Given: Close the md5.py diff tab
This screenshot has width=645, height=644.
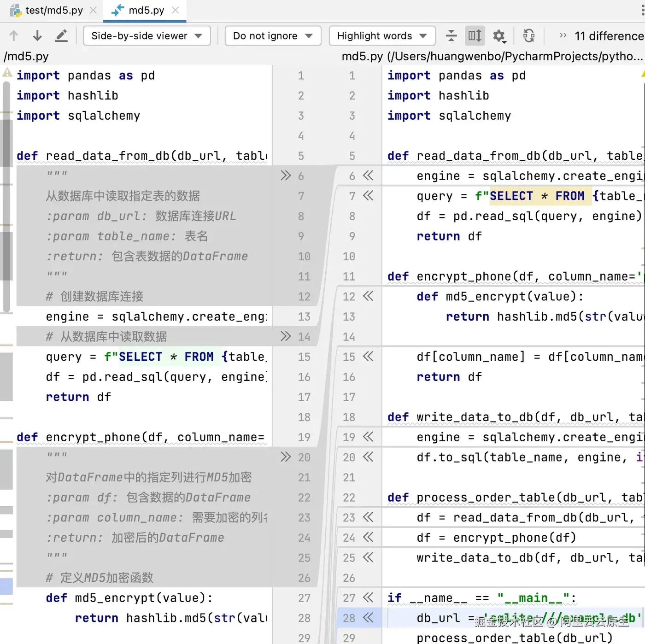Looking at the screenshot, I should tap(176, 10).
